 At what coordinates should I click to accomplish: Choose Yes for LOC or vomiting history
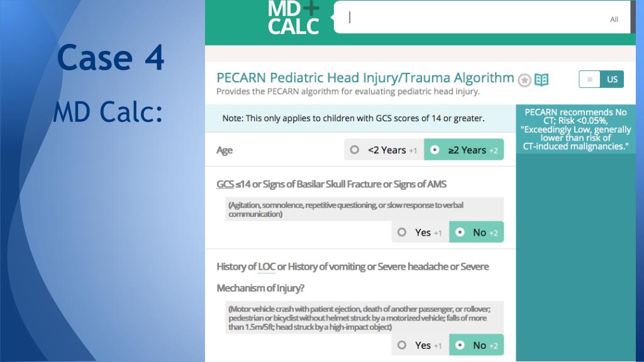pos(420,345)
